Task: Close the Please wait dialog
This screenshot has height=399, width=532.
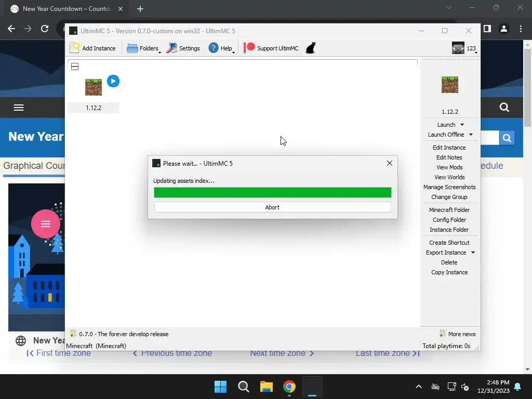Action: point(390,163)
